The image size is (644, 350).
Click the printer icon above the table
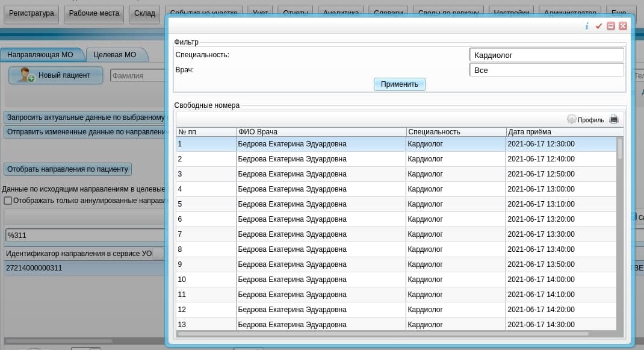pos(614,119)
